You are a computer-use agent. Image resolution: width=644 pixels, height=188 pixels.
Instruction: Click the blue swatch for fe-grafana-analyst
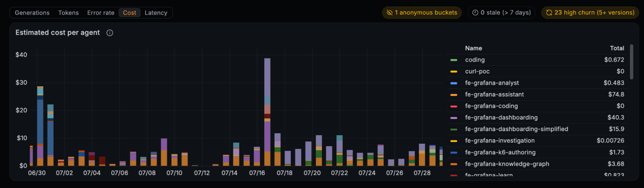[454, 83]
